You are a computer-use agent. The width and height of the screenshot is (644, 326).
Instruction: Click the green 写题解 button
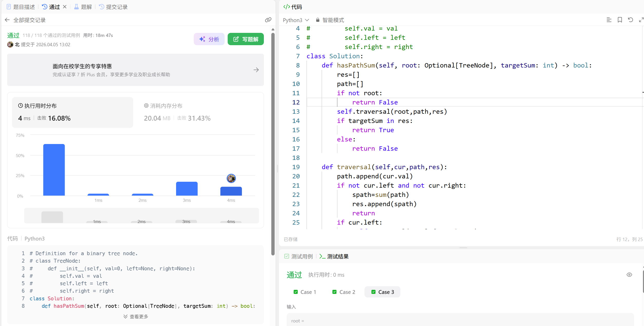(x=245, y=39)
